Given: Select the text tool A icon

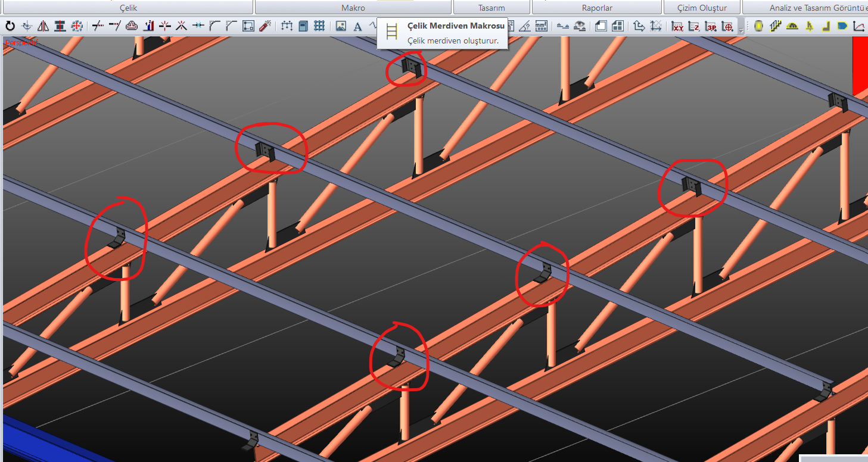Looking at the screenshot, I should [x=357, y=26].
